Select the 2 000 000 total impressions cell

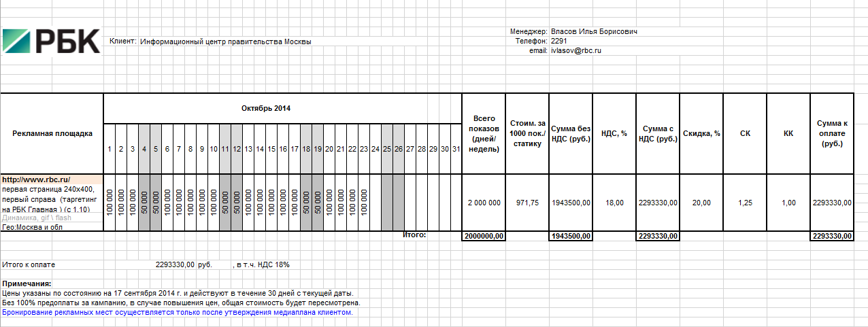(x=484, y=203)
